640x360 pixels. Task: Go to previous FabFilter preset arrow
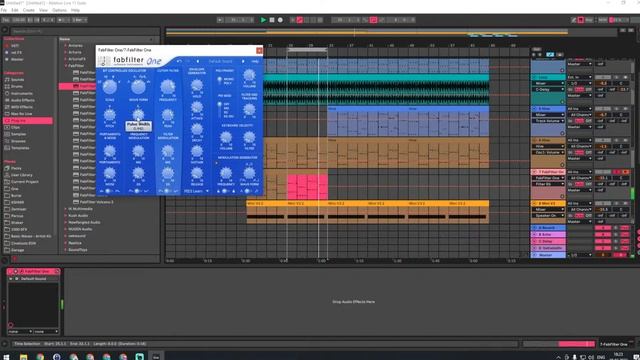click(x=198, y=62)
